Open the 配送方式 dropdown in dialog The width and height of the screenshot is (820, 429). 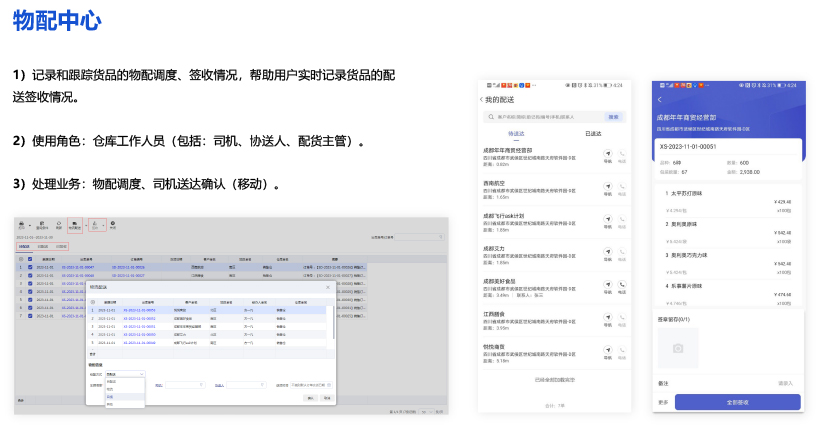click(x=125, y=374)
